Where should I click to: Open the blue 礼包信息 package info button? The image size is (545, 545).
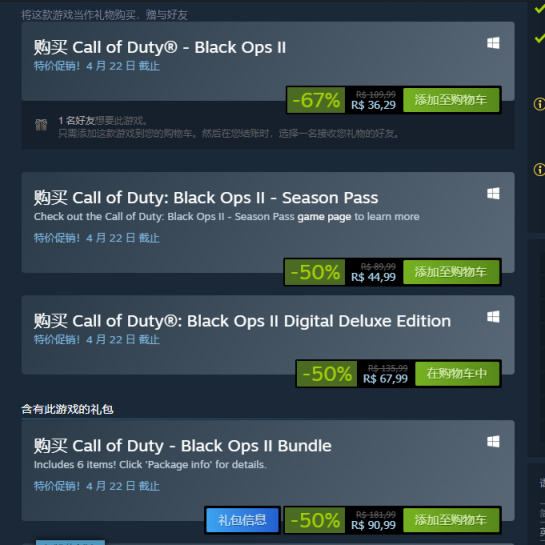click(x=242, y=520)
